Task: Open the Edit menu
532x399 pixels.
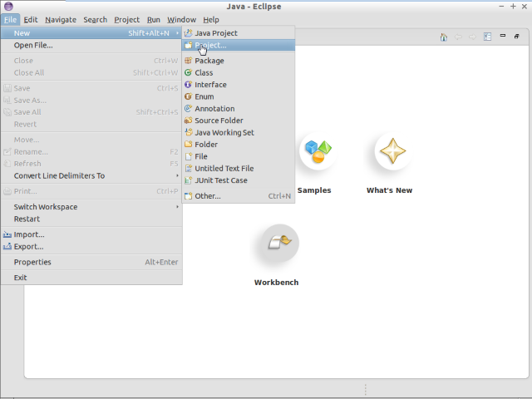Action: point(31,20)
